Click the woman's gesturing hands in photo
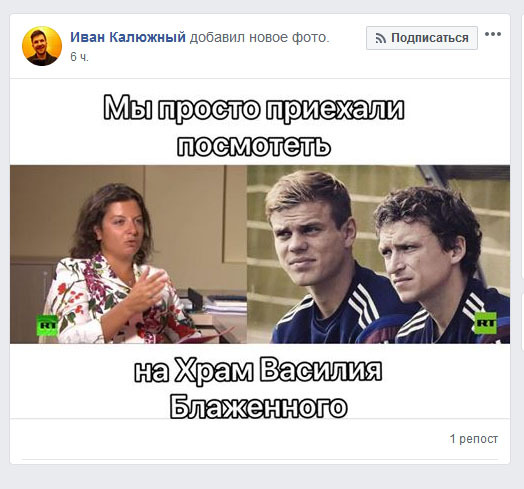This screenshot has width=524, height=489. 147,288
